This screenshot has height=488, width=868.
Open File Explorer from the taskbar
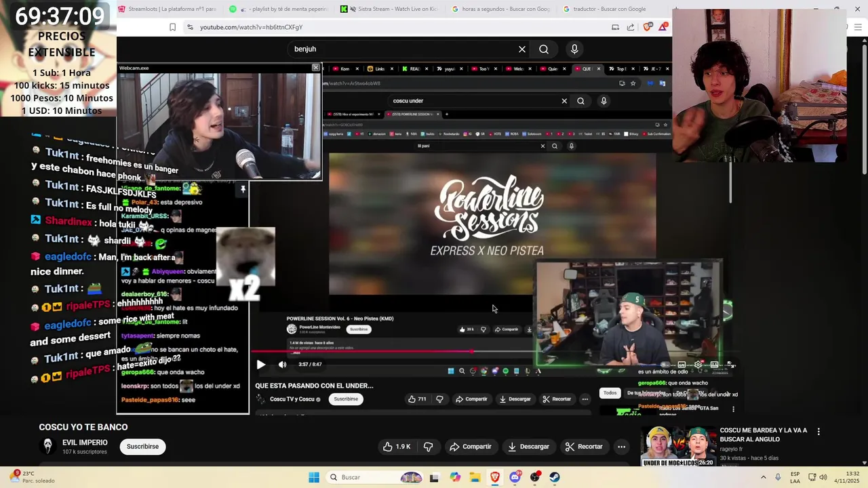475,477
